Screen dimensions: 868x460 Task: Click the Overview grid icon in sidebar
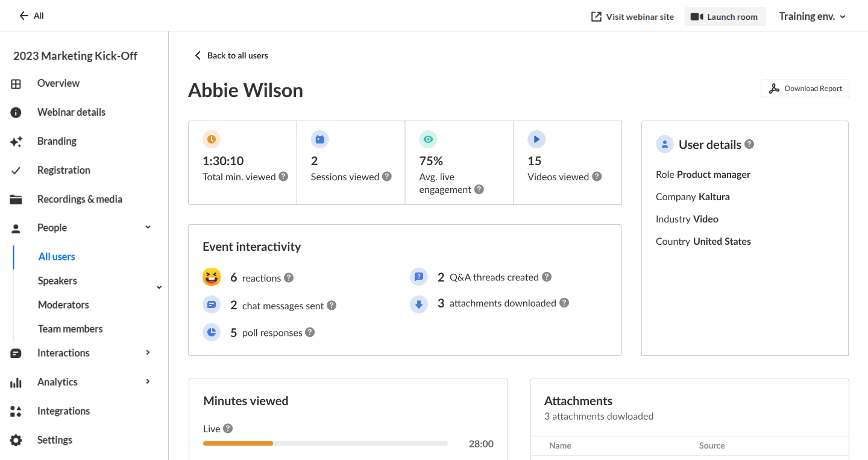tap(16, 84)
